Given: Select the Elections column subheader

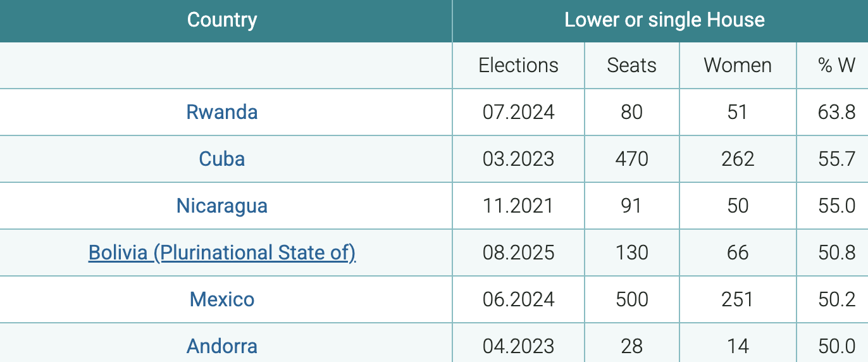Looking at the screenshot, I should tap(518, 65).
